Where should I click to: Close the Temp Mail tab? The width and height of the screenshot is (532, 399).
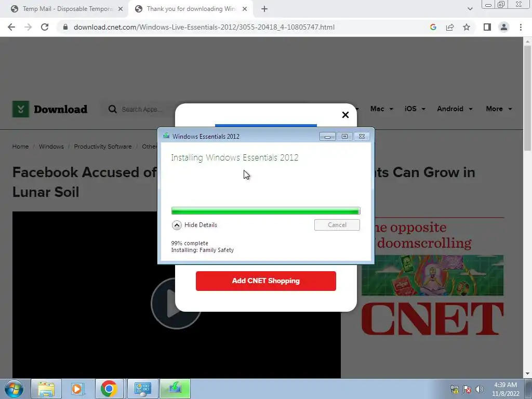(121, 9)
